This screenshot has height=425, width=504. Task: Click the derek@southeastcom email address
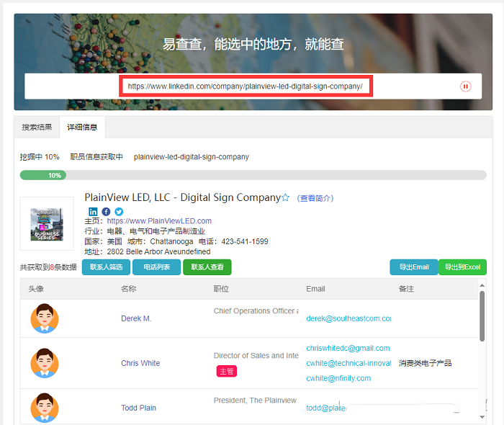(x=348, y=318)
